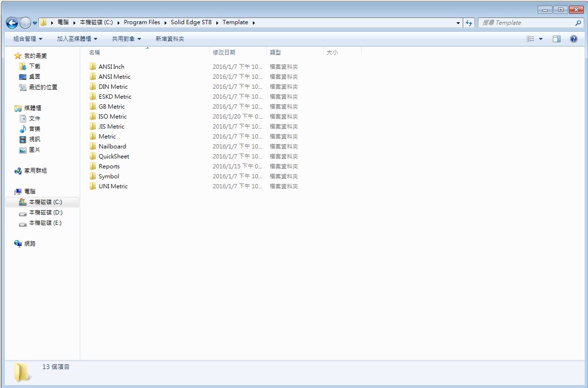Open the address bar history dropdown arrow
The image size is (588, 388).
pyautogui.click(x=458, y=23)
